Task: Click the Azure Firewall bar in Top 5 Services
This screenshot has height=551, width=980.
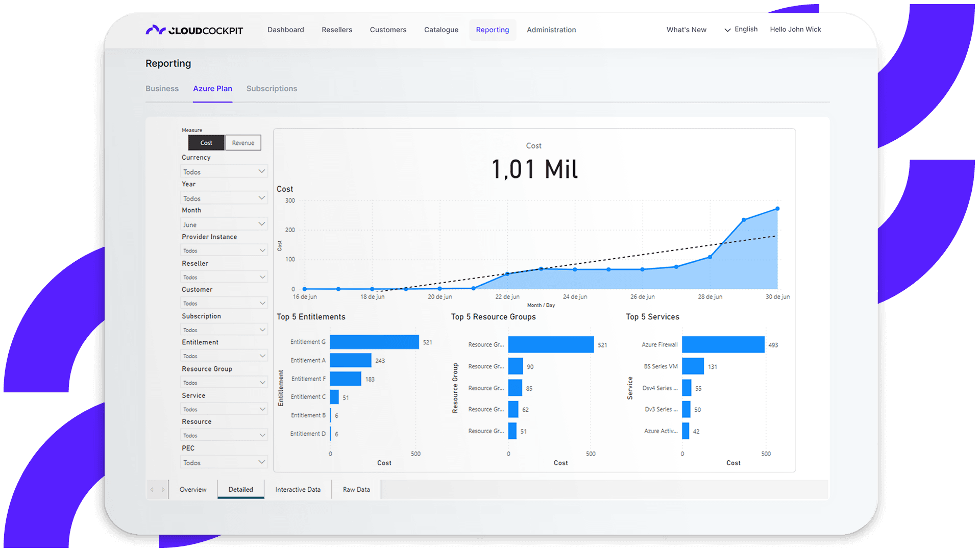Action: pos(723,345)
